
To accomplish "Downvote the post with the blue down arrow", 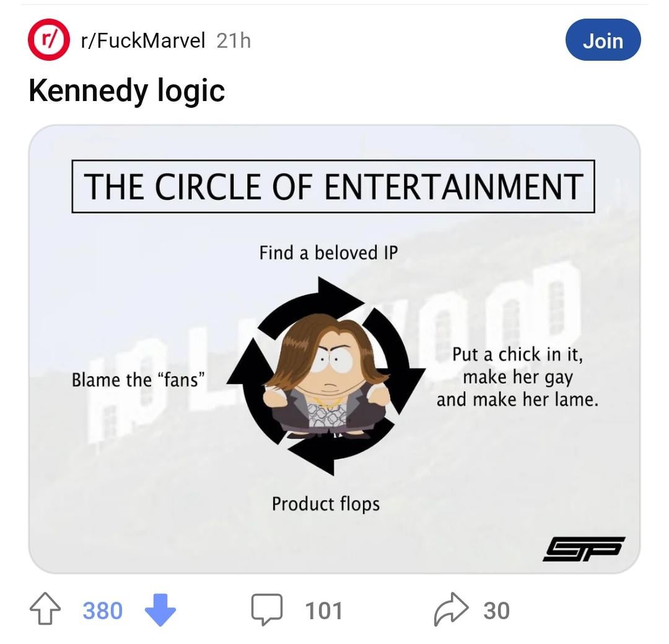I will click(160, 611).
